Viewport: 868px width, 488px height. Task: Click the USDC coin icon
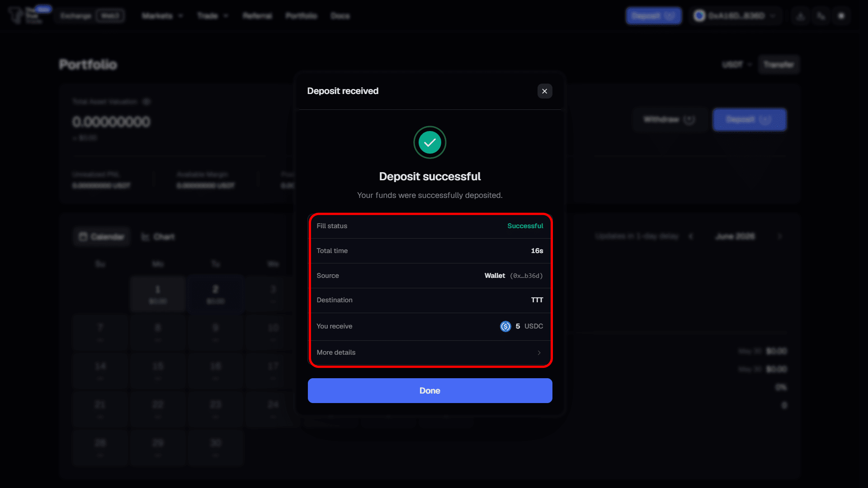tap(505, 326)
